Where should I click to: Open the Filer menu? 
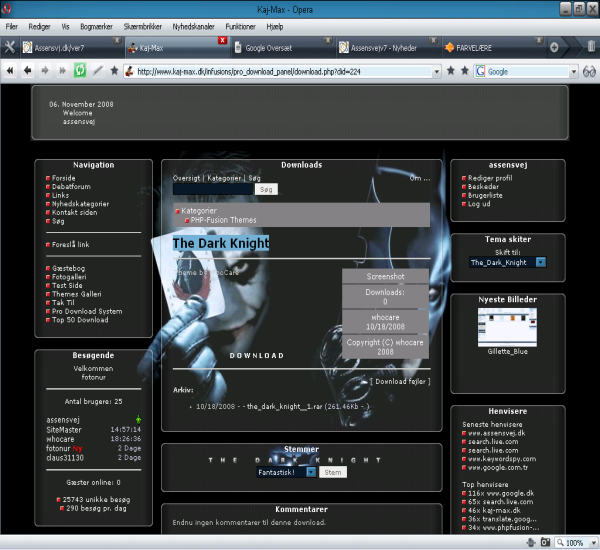pos(11,26)
